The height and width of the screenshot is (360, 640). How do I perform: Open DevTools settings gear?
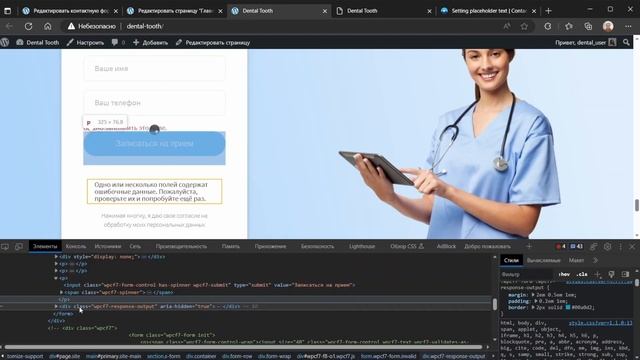coord(607,247)
